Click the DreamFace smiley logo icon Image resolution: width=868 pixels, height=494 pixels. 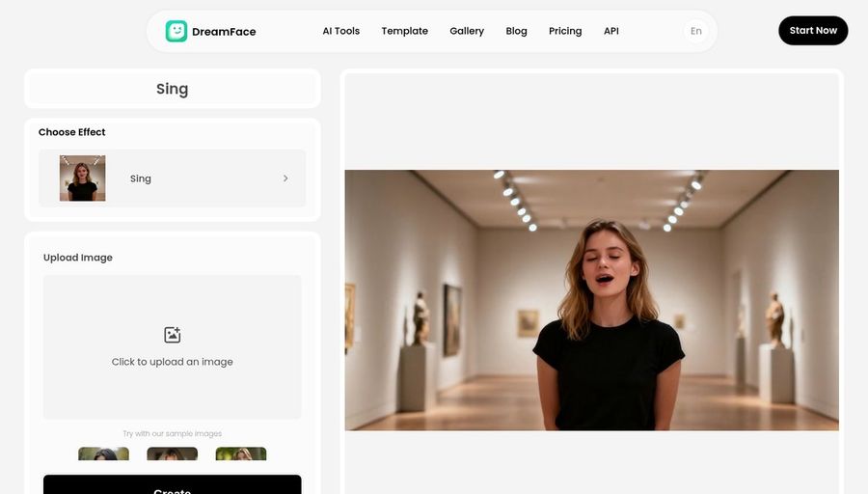click(176, 31)
